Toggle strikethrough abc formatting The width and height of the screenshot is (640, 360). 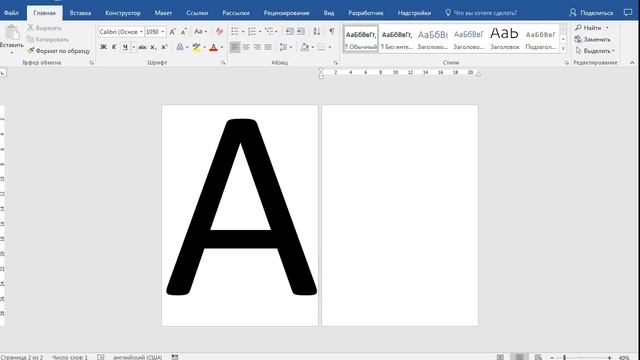[142, 47]
